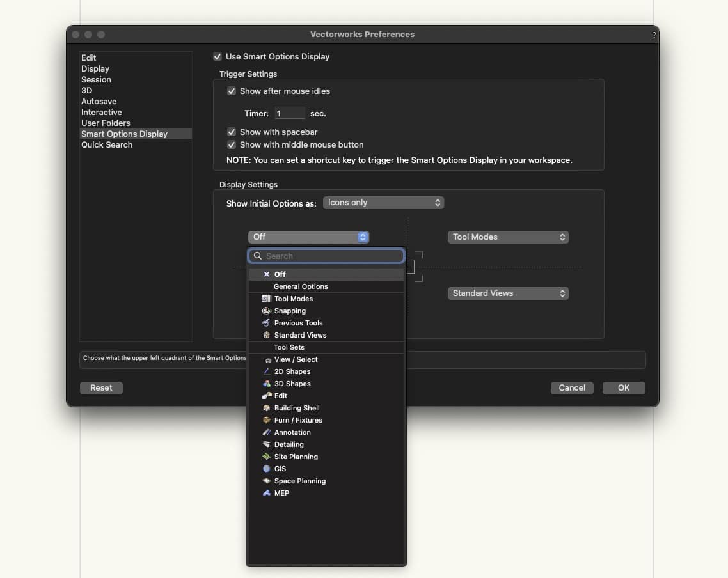Click the Furn / Fixtures icon

pyautogui.click(x=267, y=420)
